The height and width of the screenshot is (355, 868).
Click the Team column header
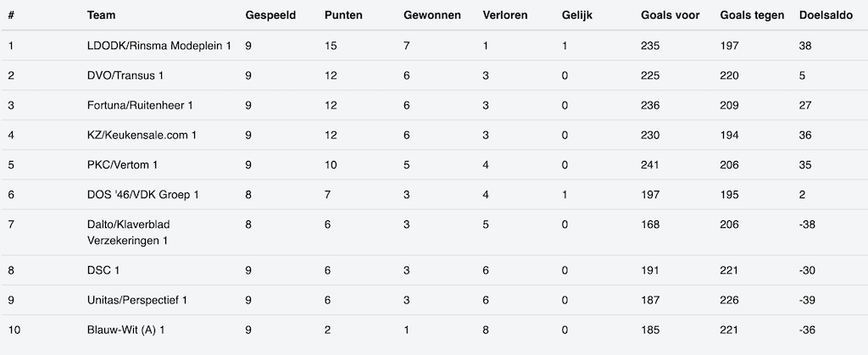[x=102, y=16]
